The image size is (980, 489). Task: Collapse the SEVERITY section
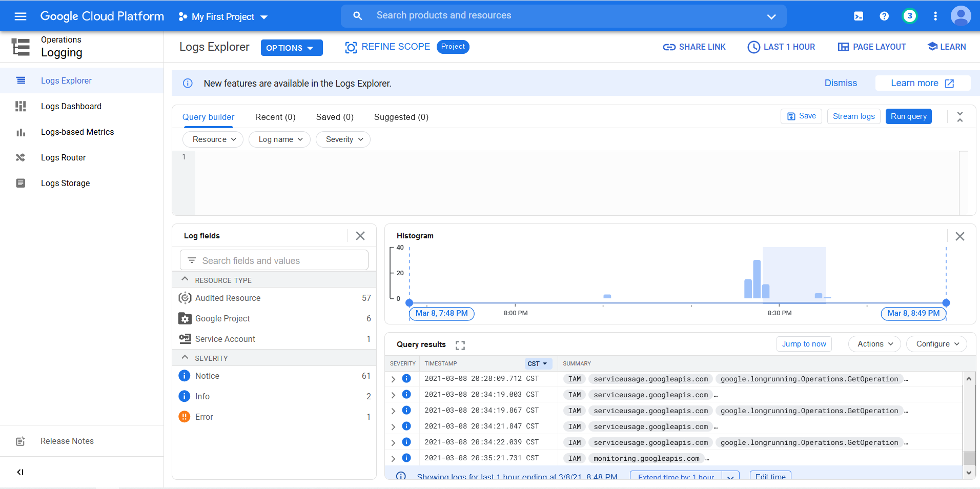(x=185, y=357)
